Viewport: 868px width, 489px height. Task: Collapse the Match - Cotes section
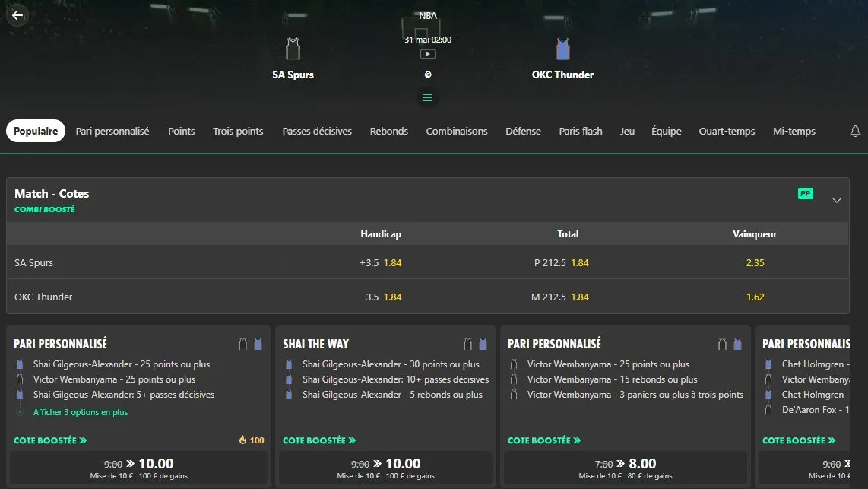(836, 200)
